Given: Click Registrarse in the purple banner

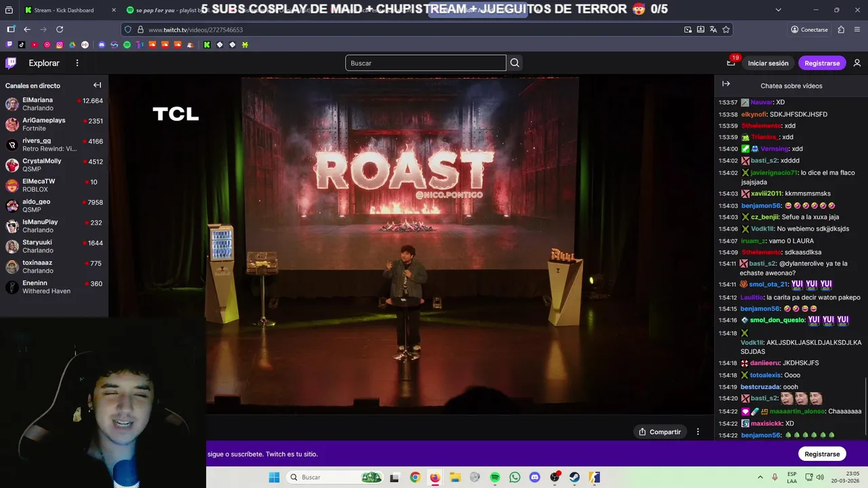Looking at the screenshot, I should [822, 454].
